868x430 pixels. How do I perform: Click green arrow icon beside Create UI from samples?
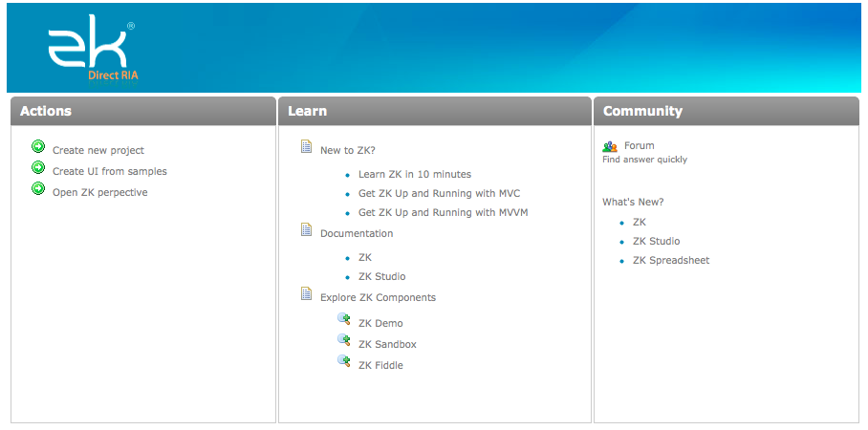click(38, 167)
